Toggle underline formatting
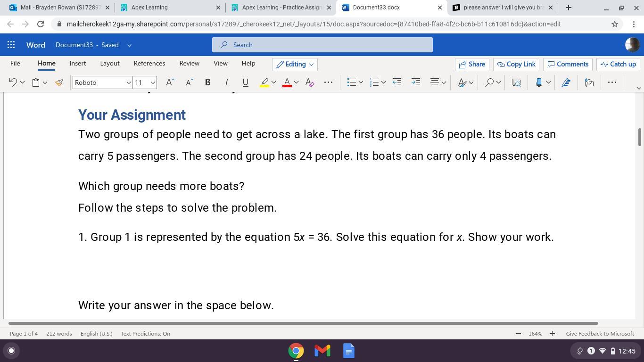The image size is (644, 362). tap(245, 82)
